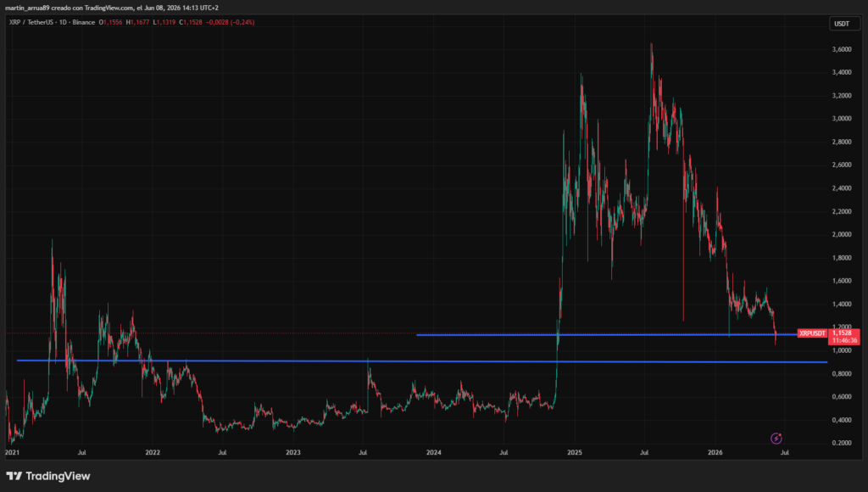
Task: Click the 1,1528 current price label
Action: coord(842,333)
